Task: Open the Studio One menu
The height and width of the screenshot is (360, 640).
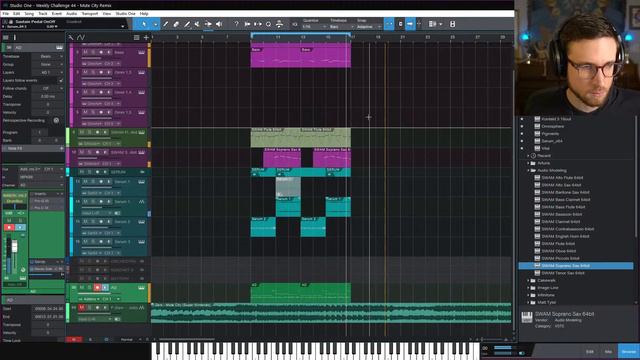Action: tap(125, 13)
